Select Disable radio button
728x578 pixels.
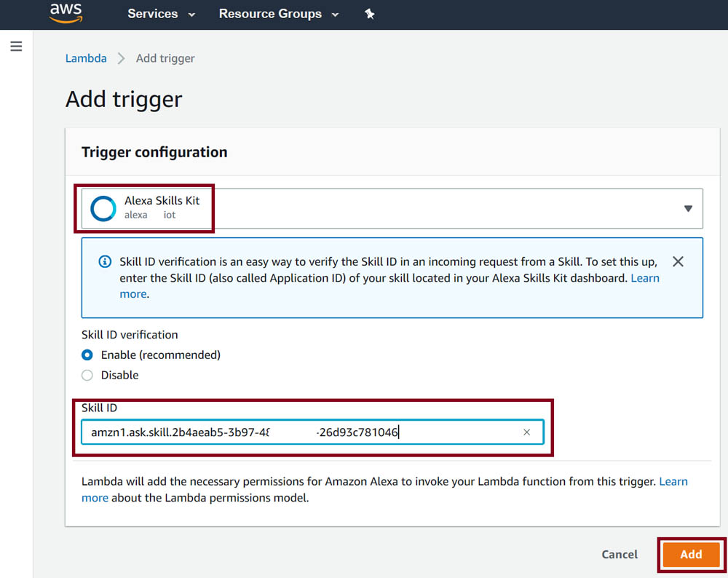87,375
